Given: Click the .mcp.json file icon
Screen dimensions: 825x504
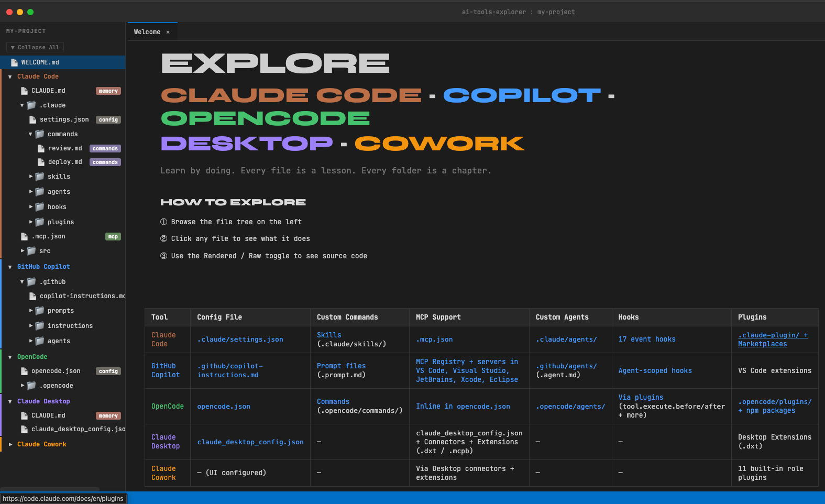Looking at the screenshot, I should [x=24, y=236].
